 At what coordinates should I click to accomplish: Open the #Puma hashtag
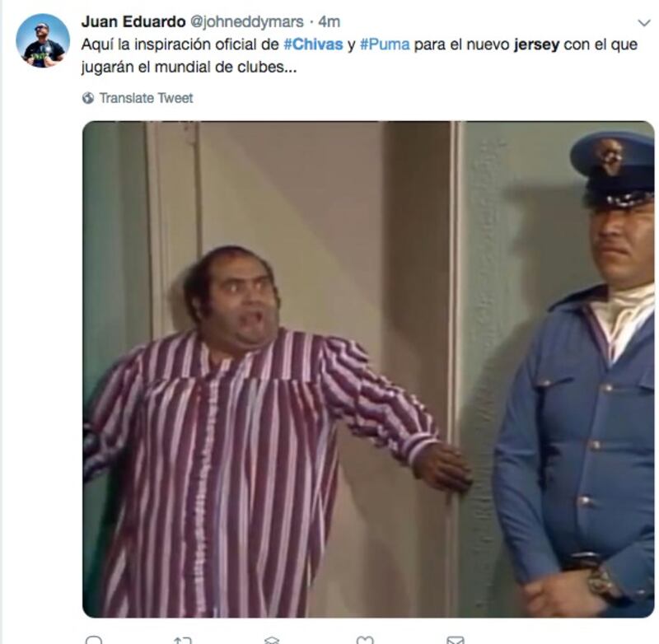pos(385,44)
